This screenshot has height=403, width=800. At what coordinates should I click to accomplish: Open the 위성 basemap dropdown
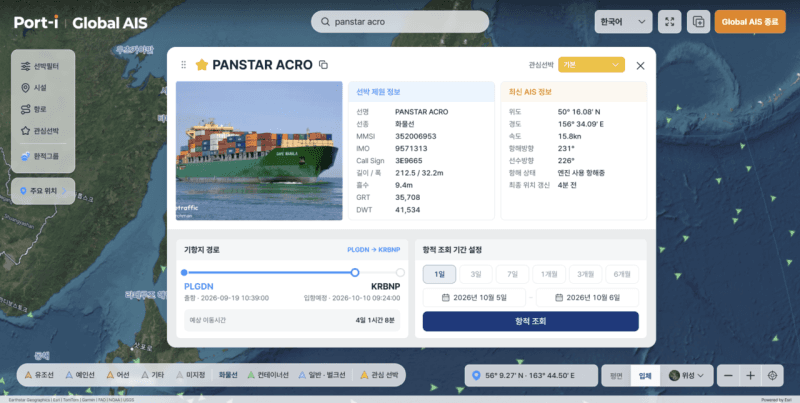(686, 375)
